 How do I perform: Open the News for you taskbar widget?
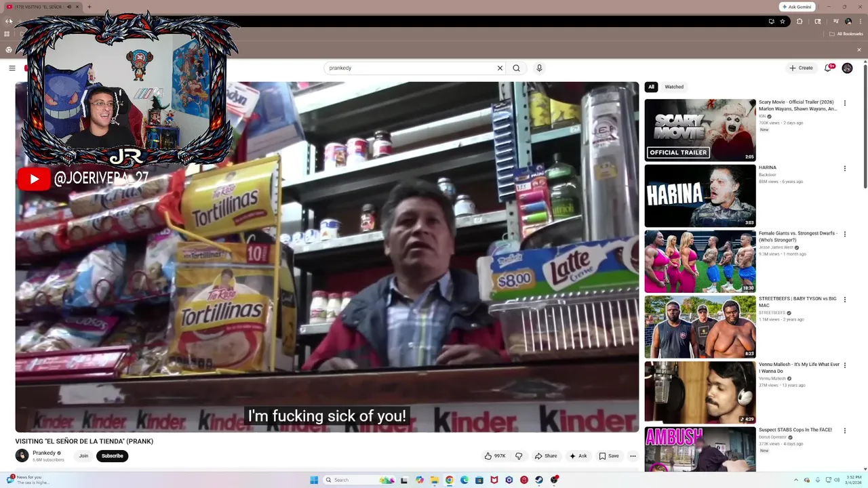pos(28,480)
